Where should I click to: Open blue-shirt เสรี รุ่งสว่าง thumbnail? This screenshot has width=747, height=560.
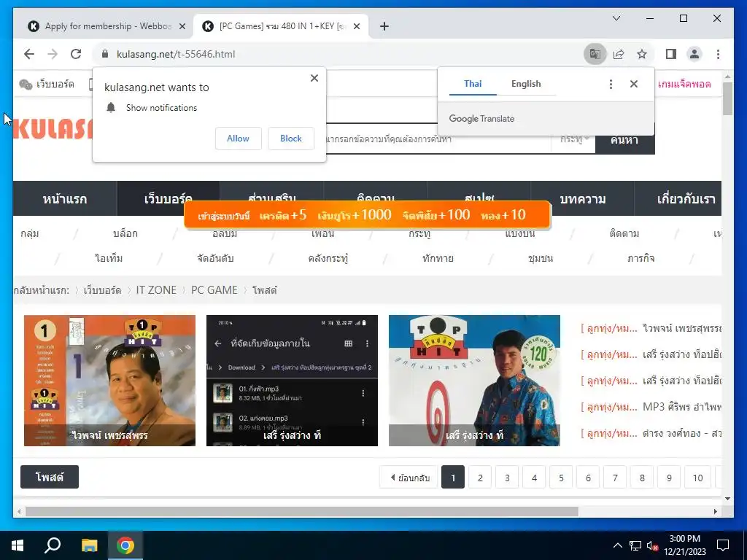(x=474, y=381)
